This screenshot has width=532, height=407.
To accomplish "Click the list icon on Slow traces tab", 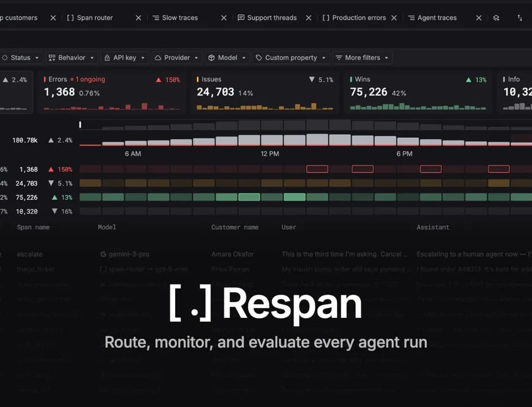I will click(x=156, y=18).
